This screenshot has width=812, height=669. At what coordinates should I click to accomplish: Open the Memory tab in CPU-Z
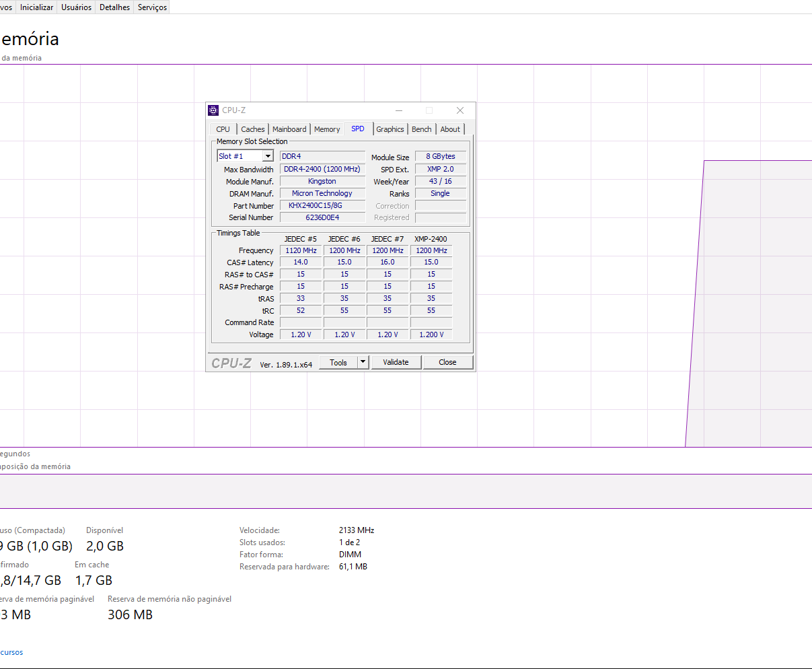(x=327, y=129)
